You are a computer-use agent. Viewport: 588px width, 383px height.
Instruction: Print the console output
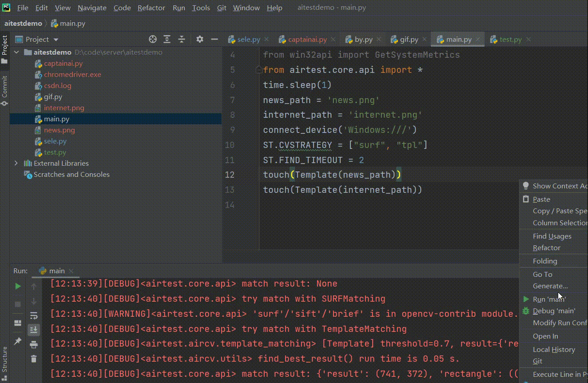point(34,344)
